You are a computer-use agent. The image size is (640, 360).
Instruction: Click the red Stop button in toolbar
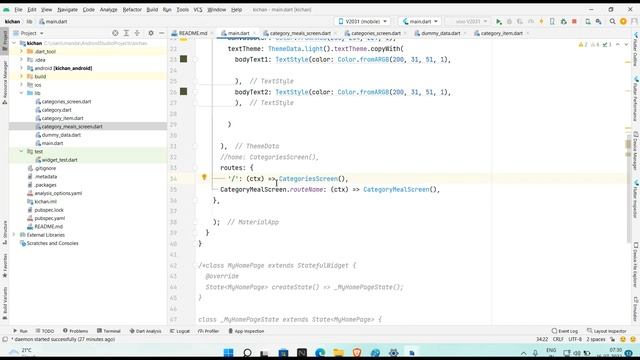click(x=574, y=21)
